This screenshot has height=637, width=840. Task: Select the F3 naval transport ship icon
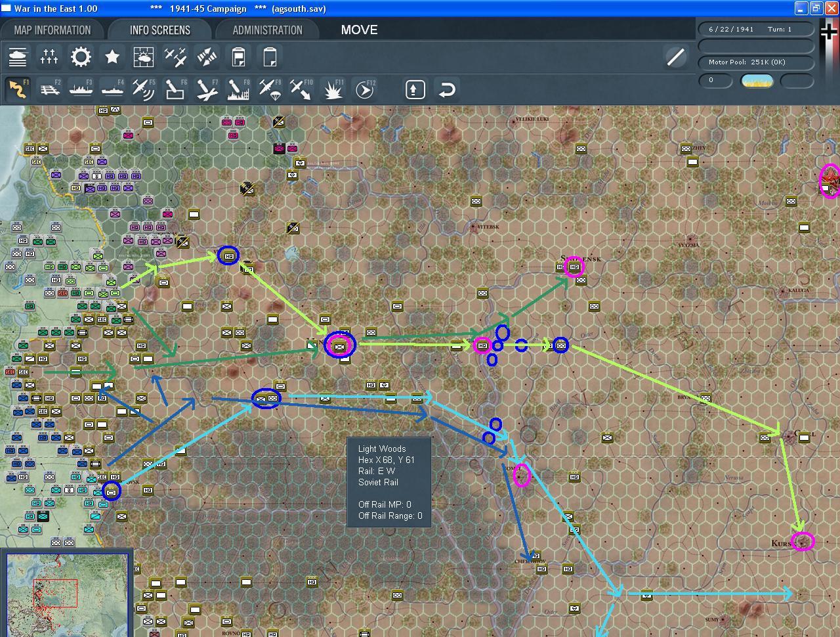(x=81, y=89)
